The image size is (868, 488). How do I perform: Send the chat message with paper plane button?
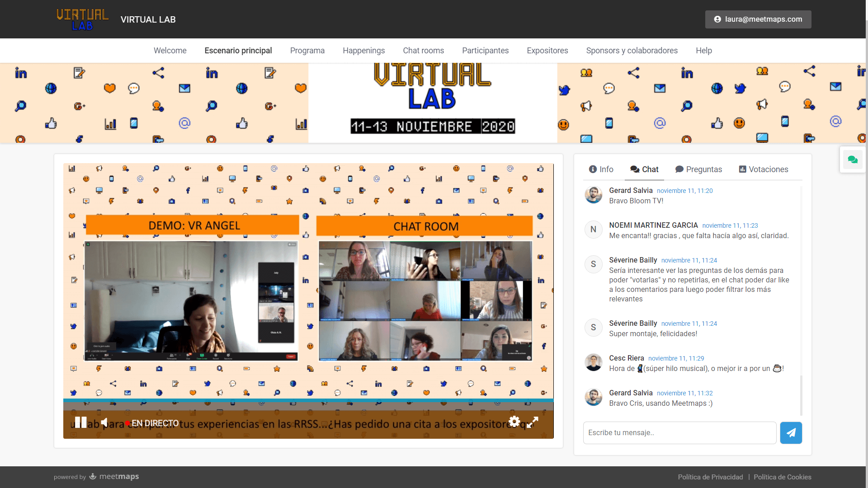tap(791, 433)
